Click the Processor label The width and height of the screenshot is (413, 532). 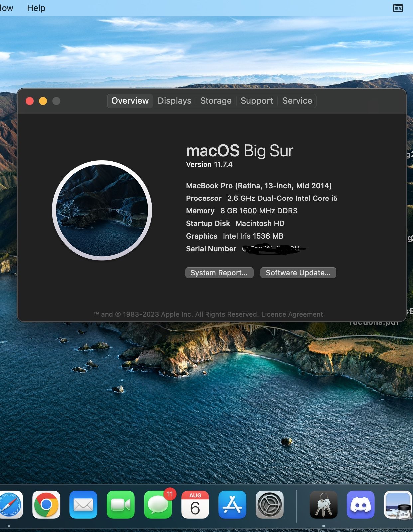[204, 198]
